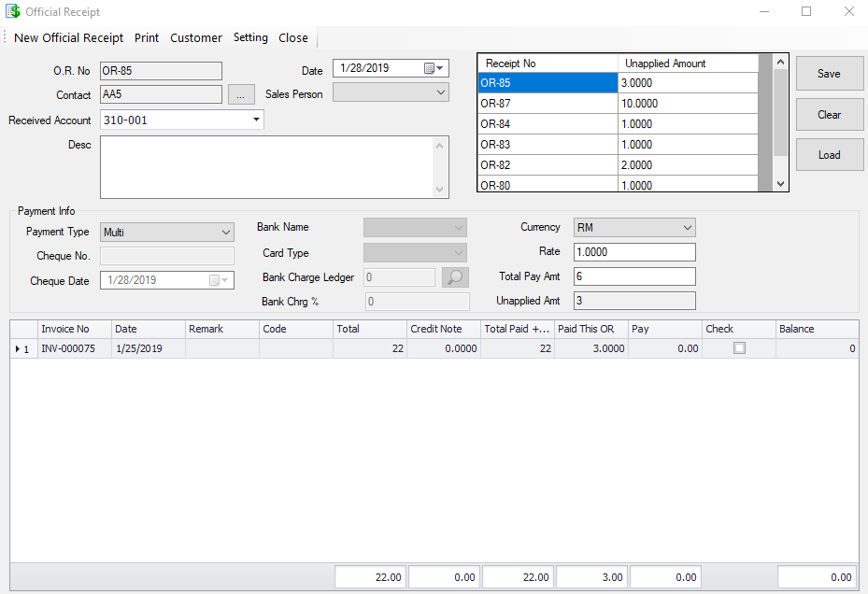Click the Balance column header
This screenshot has width=868, height=594.
tap(817, 329)
